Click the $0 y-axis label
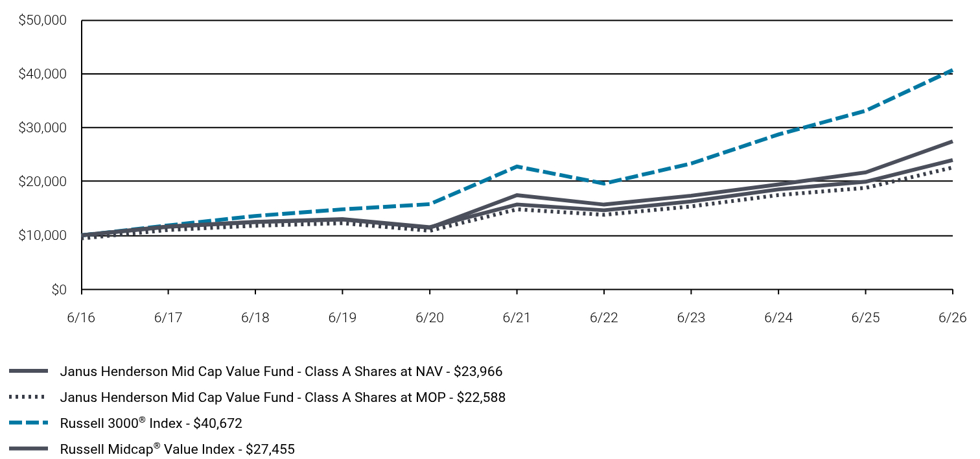980x459 pixels. coord(59,290)
